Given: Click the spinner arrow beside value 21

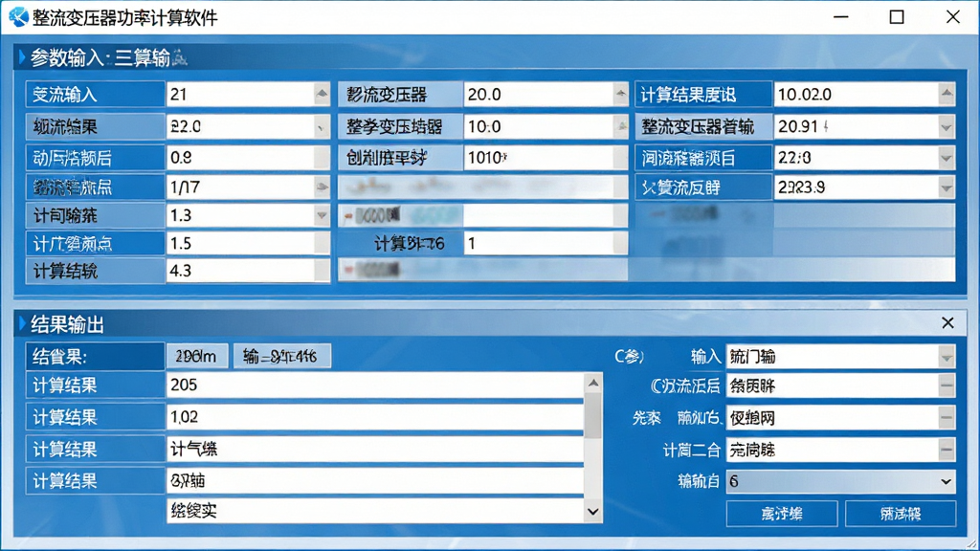Looking at the screenshot, I should [x=322, y=95].
